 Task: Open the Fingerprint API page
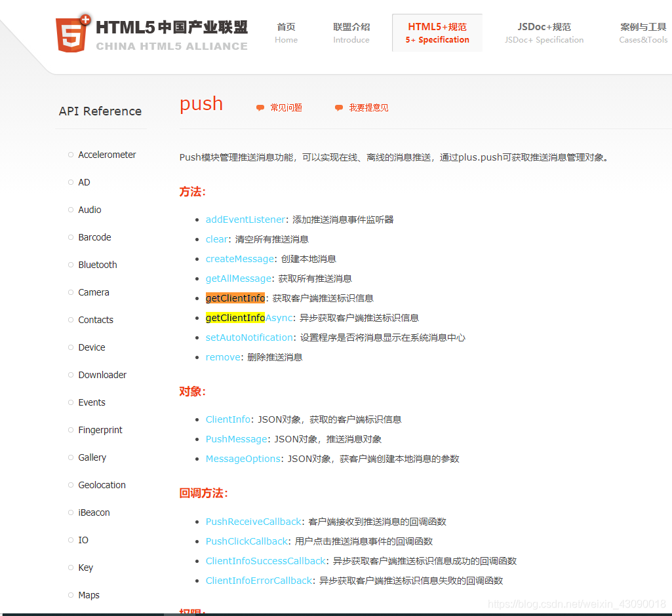coord(100,430)
